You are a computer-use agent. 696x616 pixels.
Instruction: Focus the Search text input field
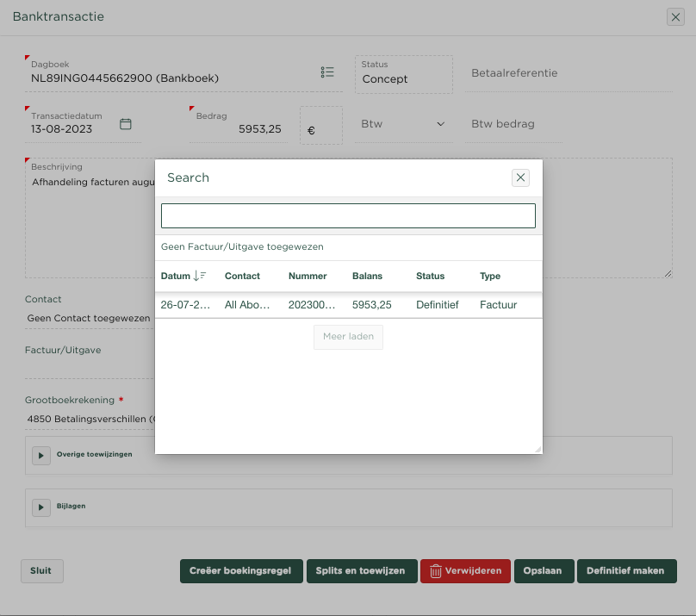pyautogui.click(x=348, y=215)
